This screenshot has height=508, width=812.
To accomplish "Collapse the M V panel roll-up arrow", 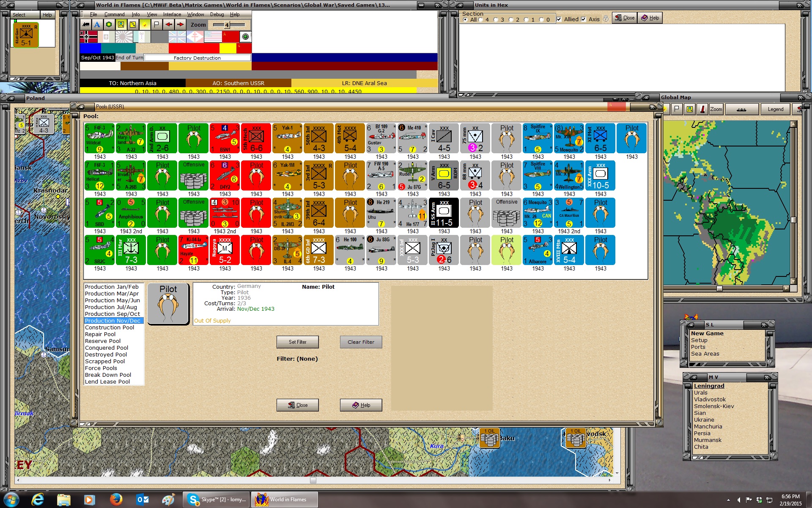I will click(694, 377).
